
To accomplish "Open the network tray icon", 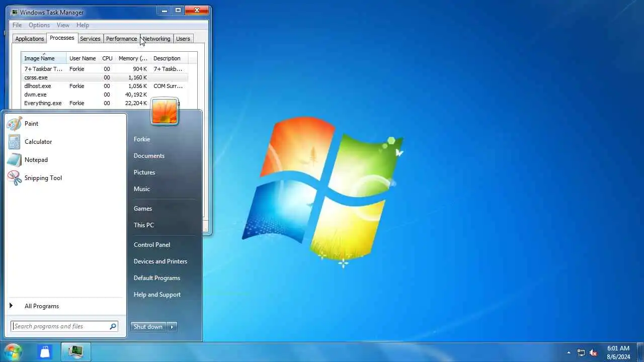I will point(581,352).
